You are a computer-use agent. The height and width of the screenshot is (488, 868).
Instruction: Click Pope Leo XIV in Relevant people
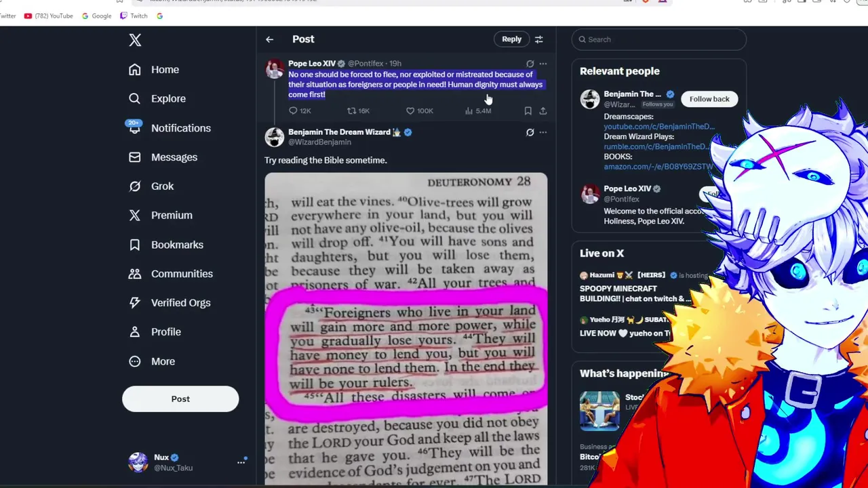coord(627,188)
